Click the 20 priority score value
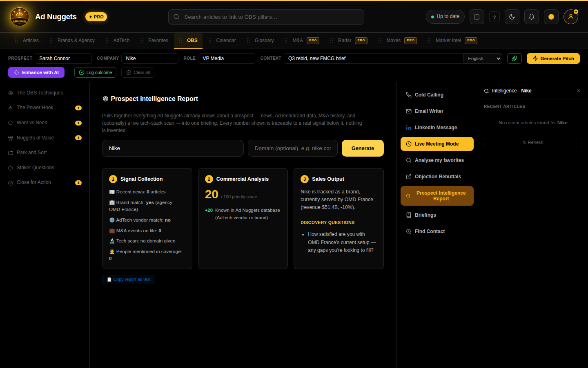The image size is (588, 368). pos(212,194)
